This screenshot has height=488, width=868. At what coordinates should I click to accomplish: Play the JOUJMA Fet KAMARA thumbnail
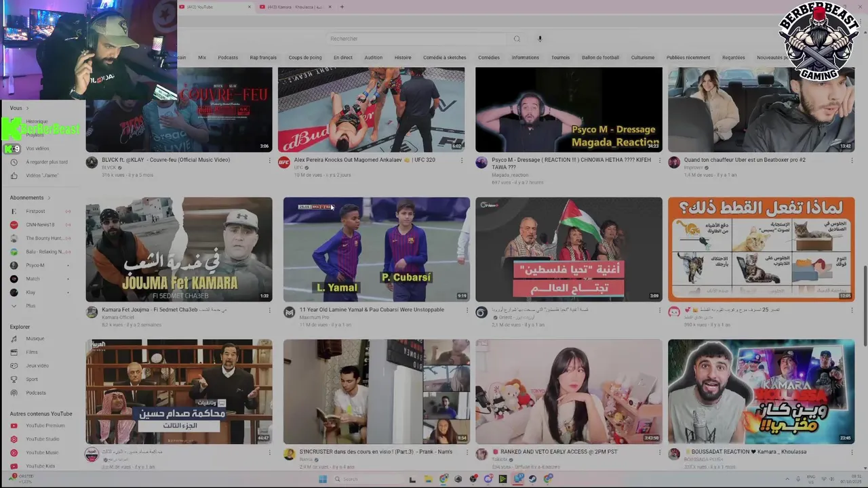click(179, 249)
